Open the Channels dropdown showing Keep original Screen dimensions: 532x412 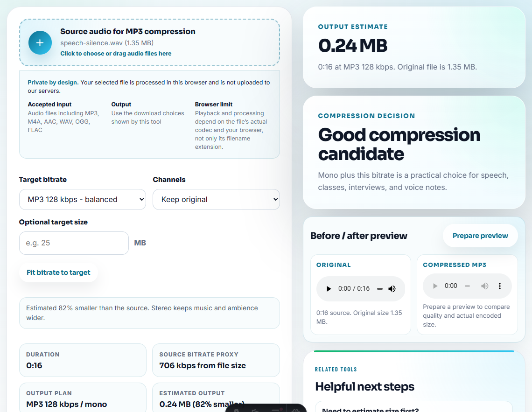216,199
